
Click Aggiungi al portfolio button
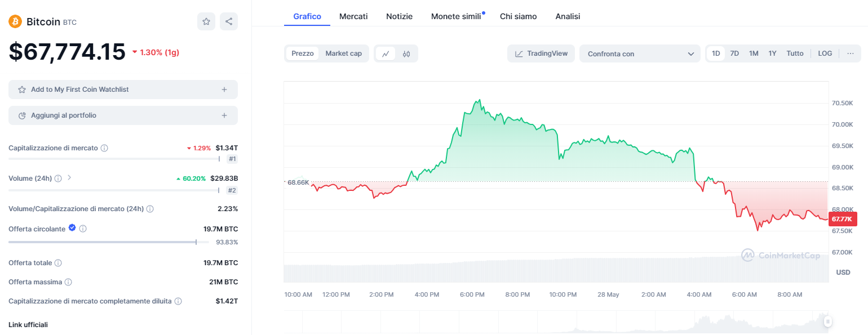[123, 115]
